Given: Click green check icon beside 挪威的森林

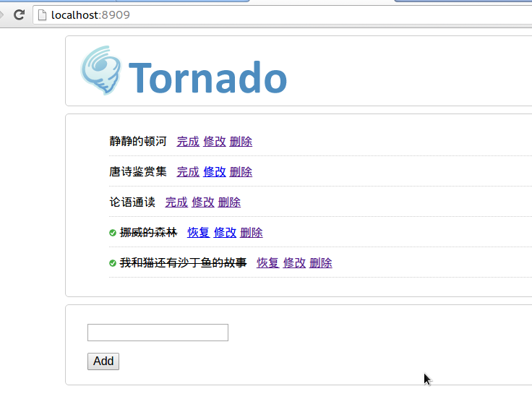Looking at the screenshot, I should [x=113, y=233].
